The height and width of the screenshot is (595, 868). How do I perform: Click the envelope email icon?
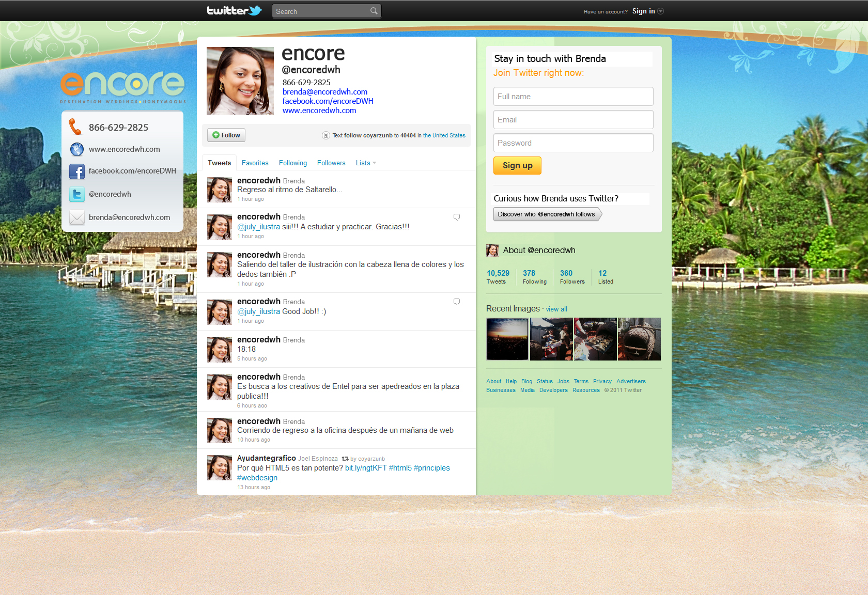pyautogui.click(x=77, y=217)
